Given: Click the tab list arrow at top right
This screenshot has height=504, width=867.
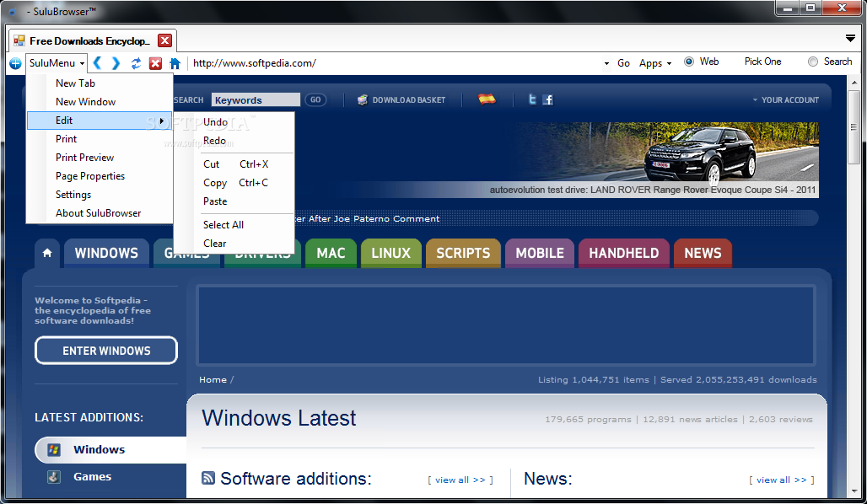Looking at the screenshot, I should tap(850, 38).
